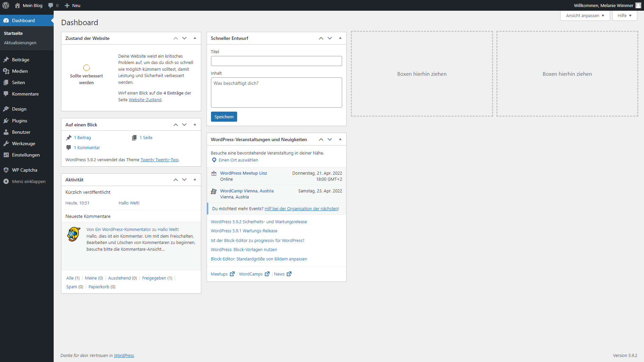Open WordCamps external link

[254, 274]
